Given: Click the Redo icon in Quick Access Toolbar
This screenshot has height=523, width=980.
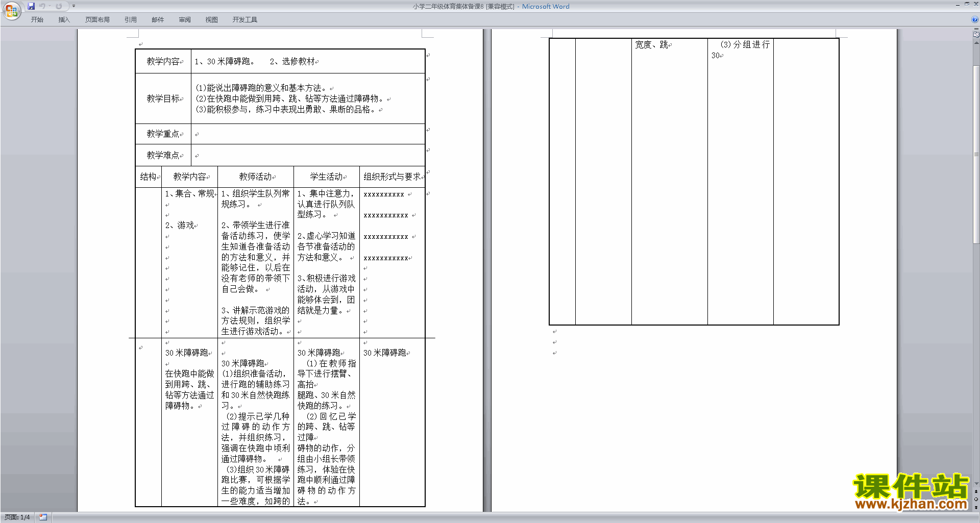Looking at the screenshot, I should [x=59, y=6].
